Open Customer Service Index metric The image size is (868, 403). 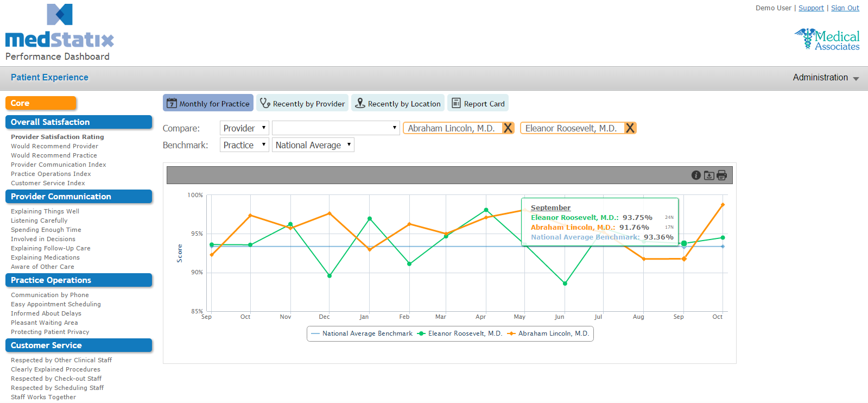tap(48, 183)
